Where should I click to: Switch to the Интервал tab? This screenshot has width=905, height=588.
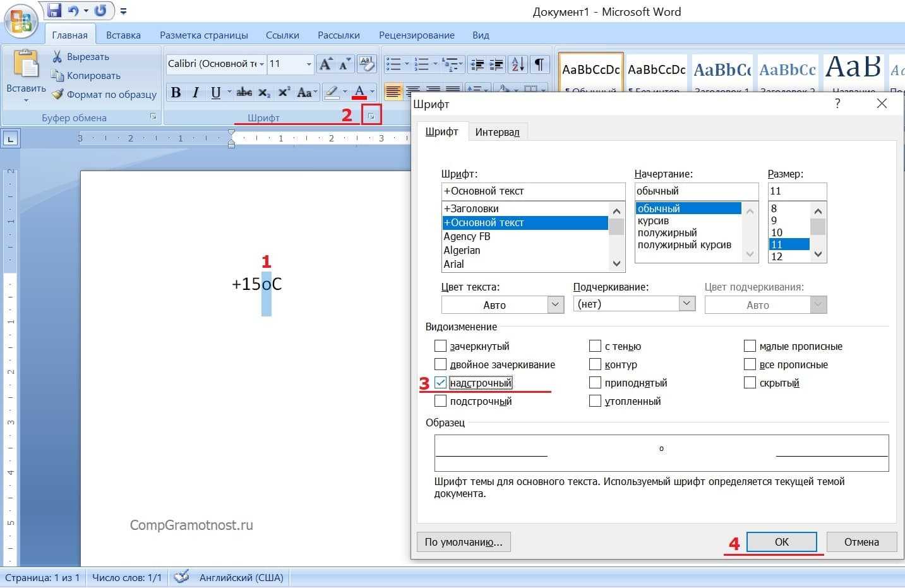click(x=497, y=131)
